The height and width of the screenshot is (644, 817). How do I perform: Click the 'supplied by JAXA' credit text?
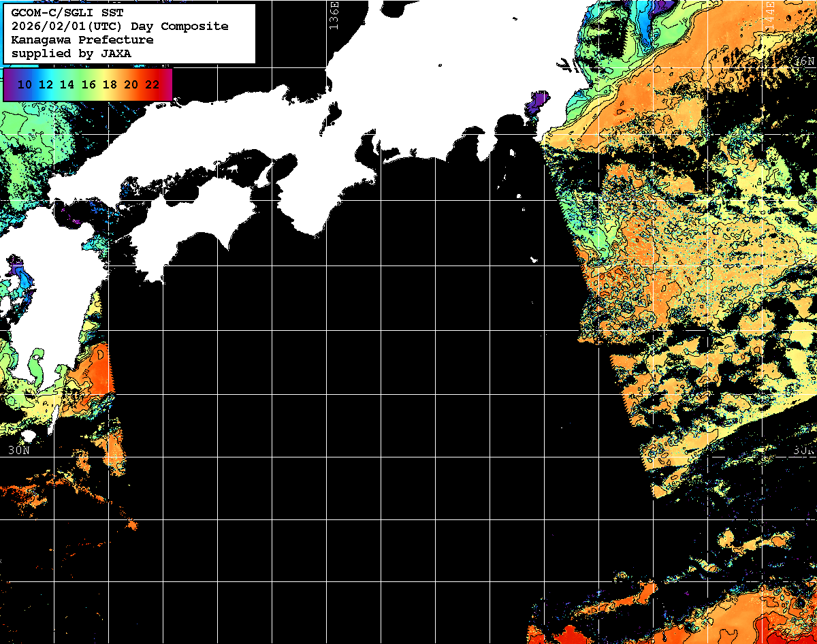point(71,53)
